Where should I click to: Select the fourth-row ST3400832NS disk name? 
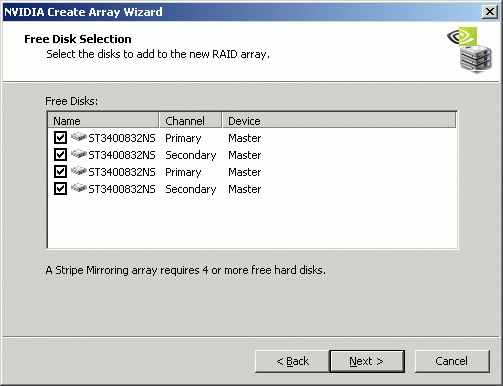pos(122,189)
